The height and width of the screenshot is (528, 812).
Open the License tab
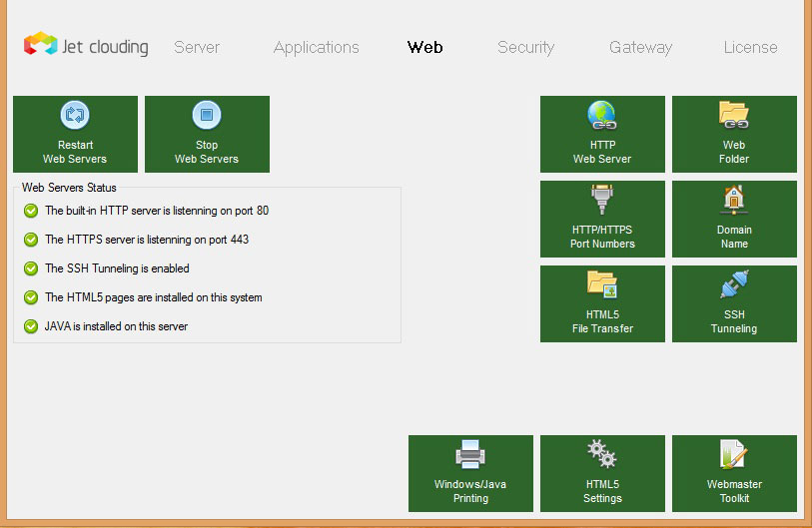[x=750, y=47]
